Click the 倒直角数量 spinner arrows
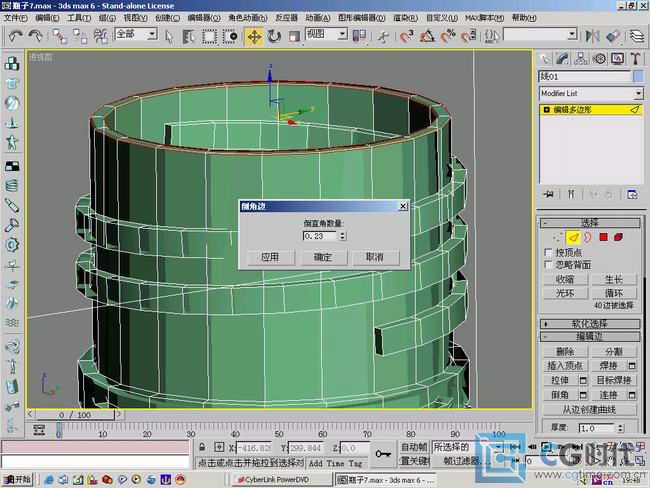 [342, 236]
